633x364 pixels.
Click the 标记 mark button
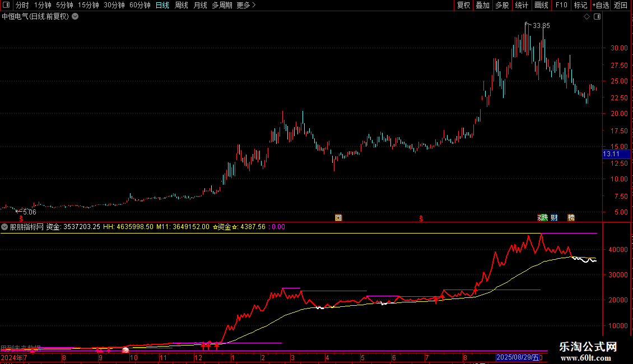580,5
